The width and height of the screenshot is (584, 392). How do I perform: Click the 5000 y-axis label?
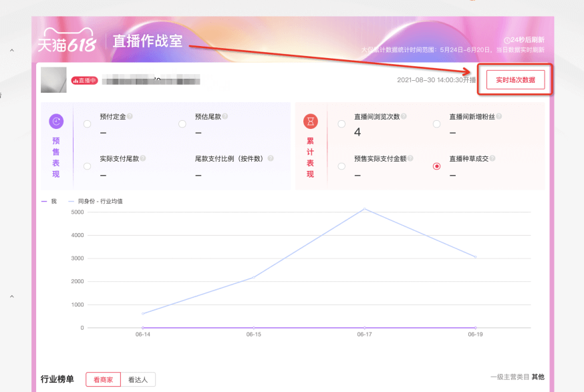(78, 212)
